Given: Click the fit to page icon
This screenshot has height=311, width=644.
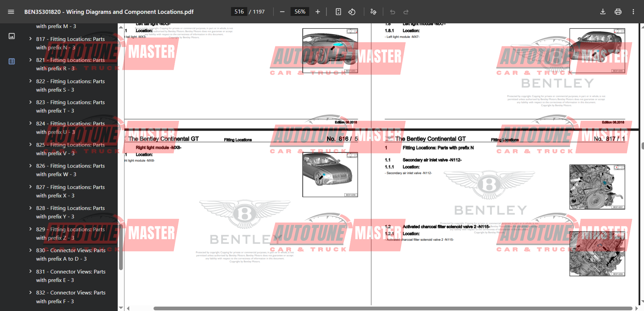Looking at the screenshot, I should pos(338,12).
